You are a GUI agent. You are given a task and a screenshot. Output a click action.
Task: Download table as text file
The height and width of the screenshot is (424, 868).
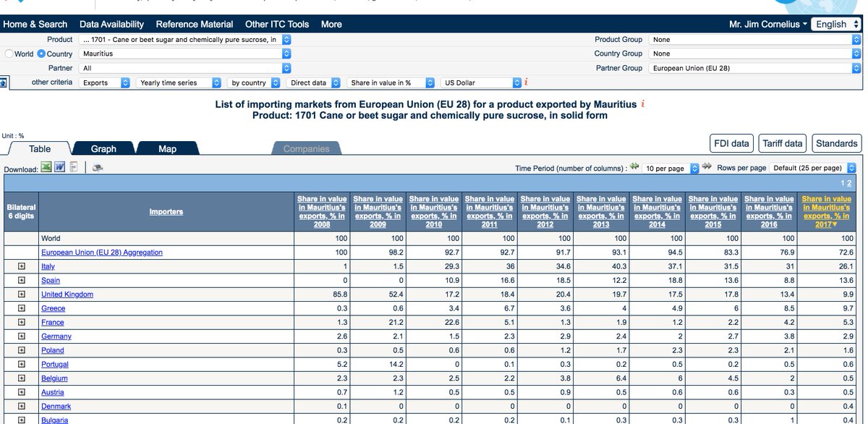(x=74, y=167)
